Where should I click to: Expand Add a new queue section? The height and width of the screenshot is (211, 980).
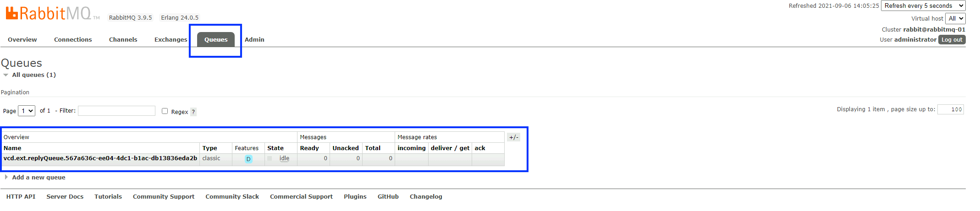[x=39, y=178]
